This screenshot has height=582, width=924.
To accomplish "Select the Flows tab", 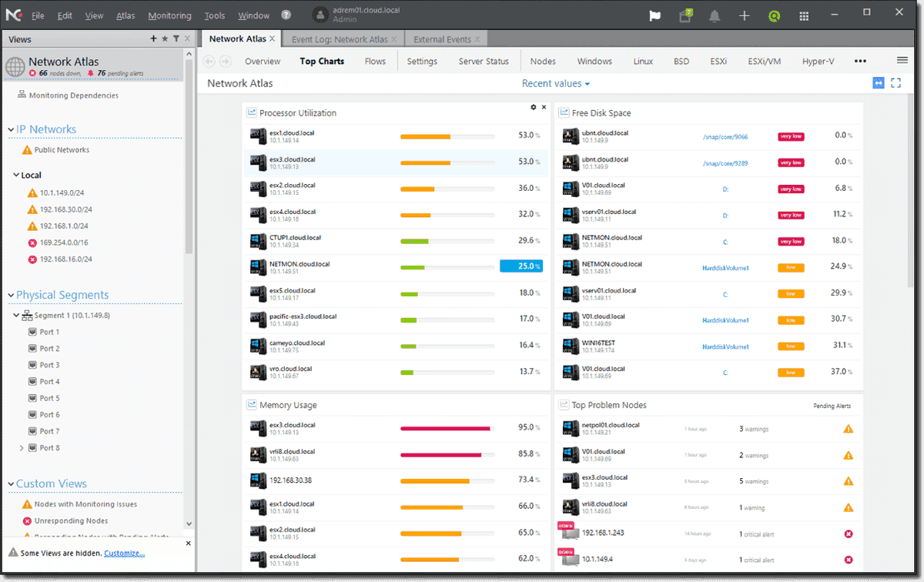I will coord(375,61).
